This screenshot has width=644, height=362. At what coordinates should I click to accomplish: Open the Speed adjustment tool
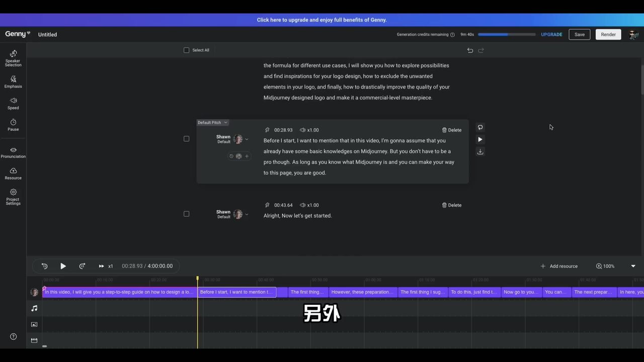tap(13, 103)
